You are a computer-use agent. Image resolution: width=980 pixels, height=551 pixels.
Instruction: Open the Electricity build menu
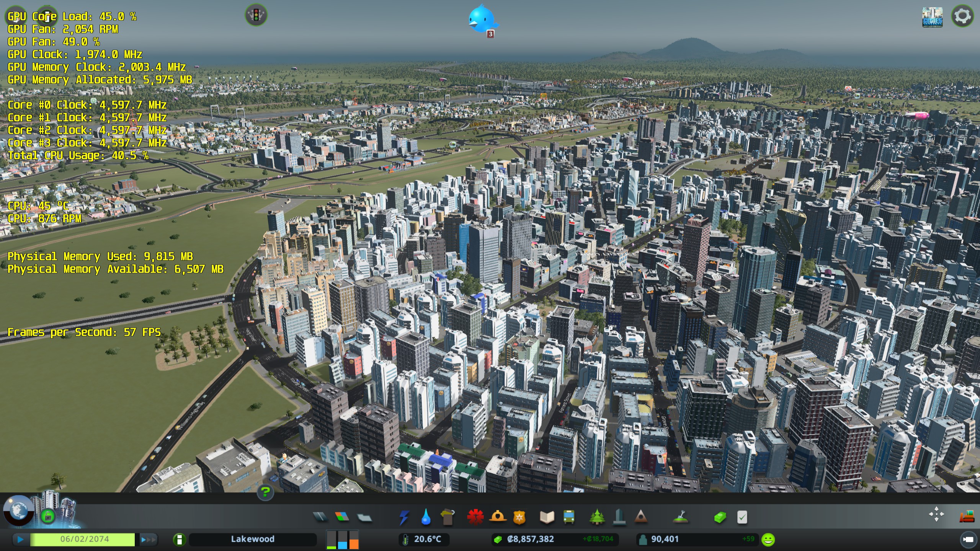point(404,517)
